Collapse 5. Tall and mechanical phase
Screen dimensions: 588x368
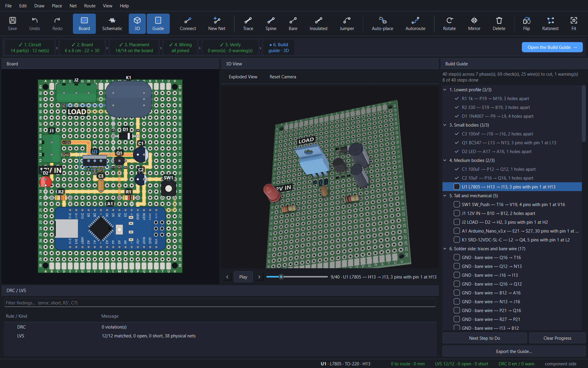(445, 195)
